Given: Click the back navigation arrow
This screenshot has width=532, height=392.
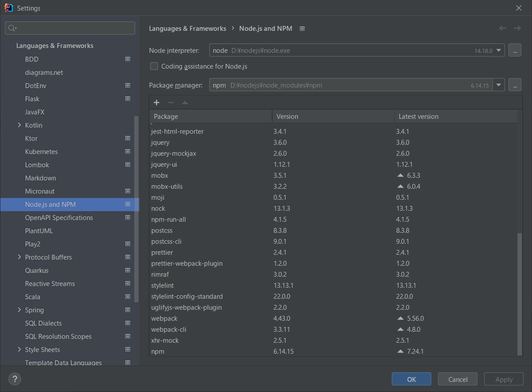Looking at the screenshot, I should [x=503, y=28].
